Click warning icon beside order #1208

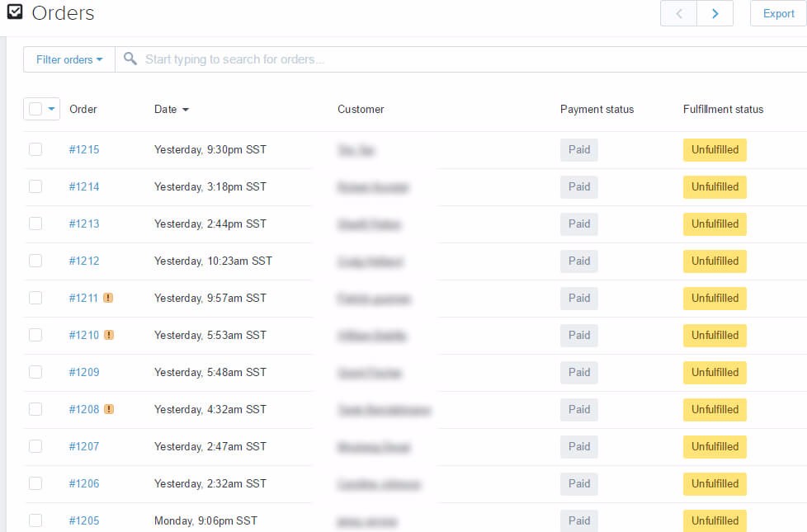[x=109, y=409]
